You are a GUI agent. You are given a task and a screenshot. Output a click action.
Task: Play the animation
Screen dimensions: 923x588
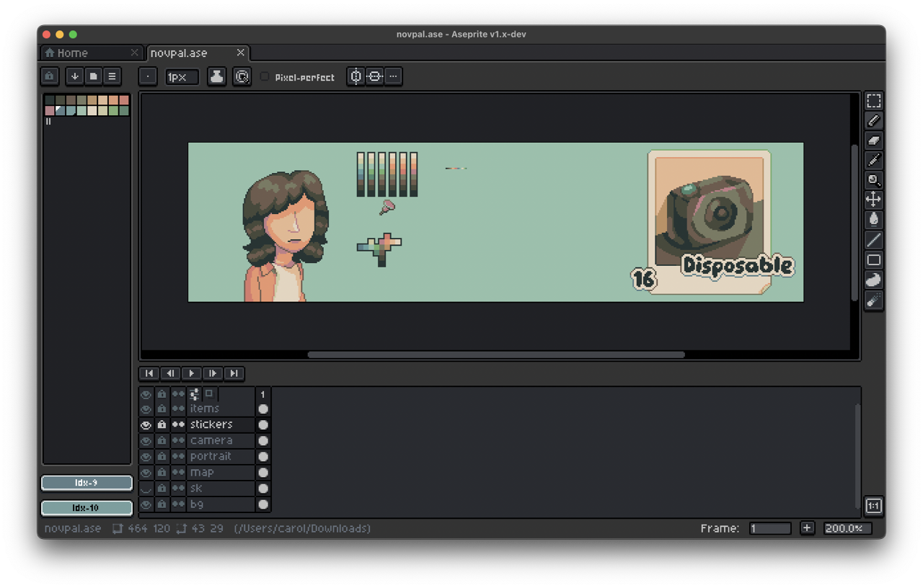pos(191,373)
